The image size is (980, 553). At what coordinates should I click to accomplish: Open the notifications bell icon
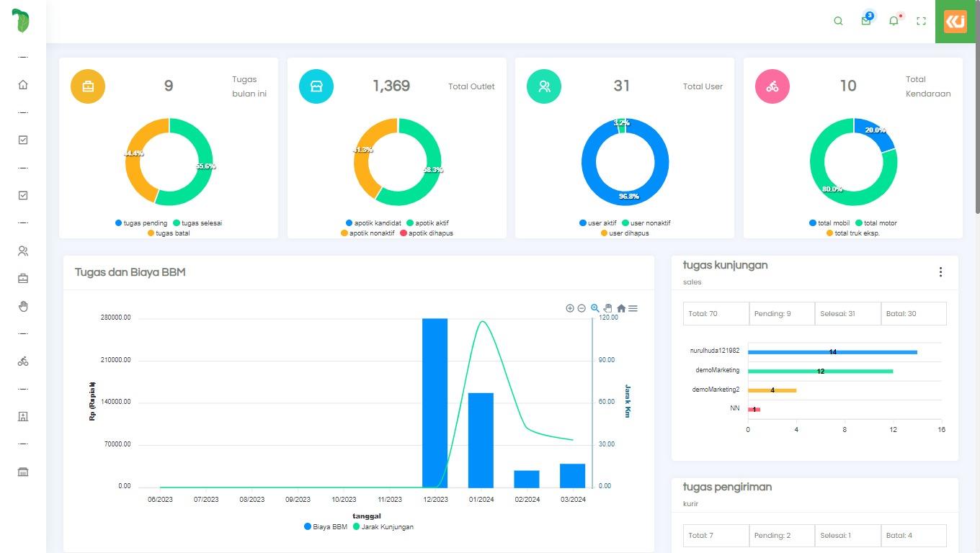pyautogui.click(x=894, y=22)
